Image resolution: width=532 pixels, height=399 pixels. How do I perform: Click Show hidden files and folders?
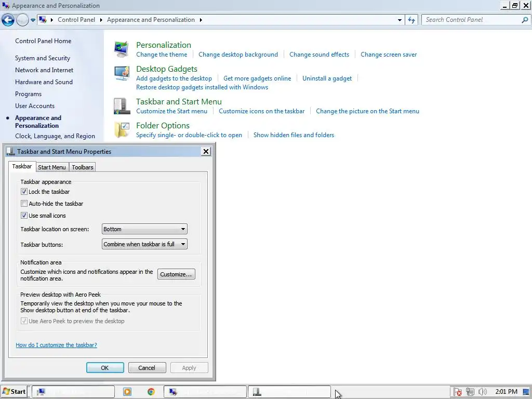(294, 135)
